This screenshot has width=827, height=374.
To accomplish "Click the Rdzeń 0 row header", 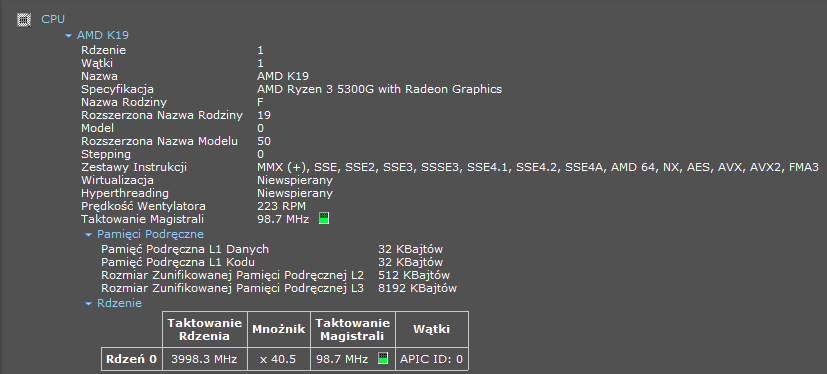I will (132, 359).
